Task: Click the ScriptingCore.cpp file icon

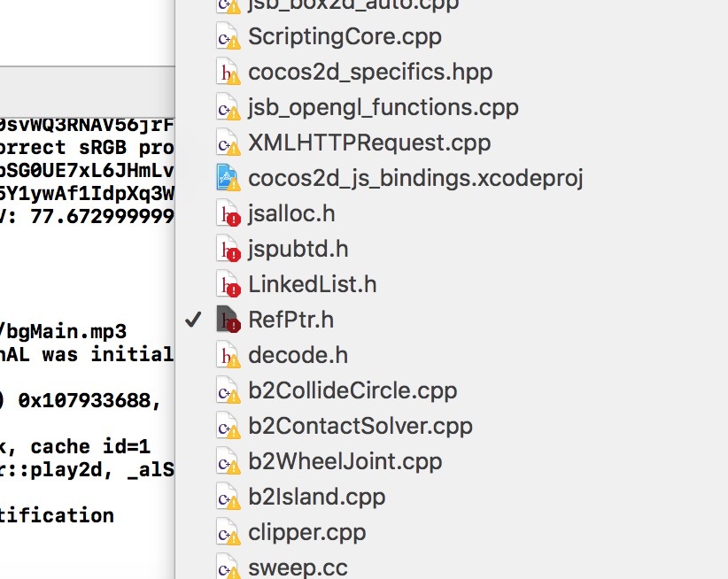Action: click(x=228, y=37)
